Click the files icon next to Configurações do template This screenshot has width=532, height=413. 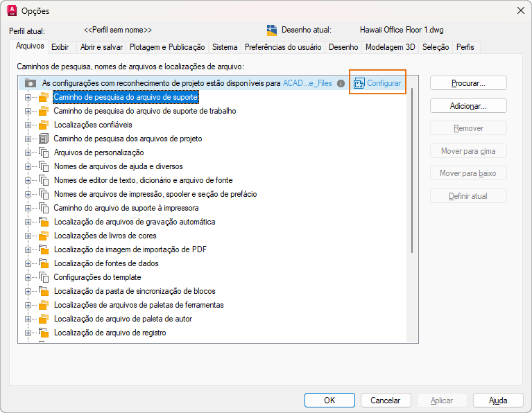(44, 277)
